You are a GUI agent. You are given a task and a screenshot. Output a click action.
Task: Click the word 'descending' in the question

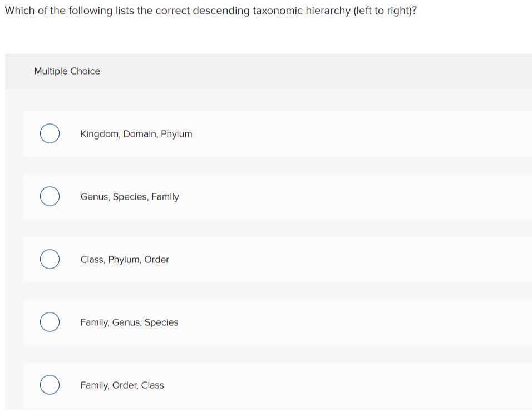coord(221,11)
